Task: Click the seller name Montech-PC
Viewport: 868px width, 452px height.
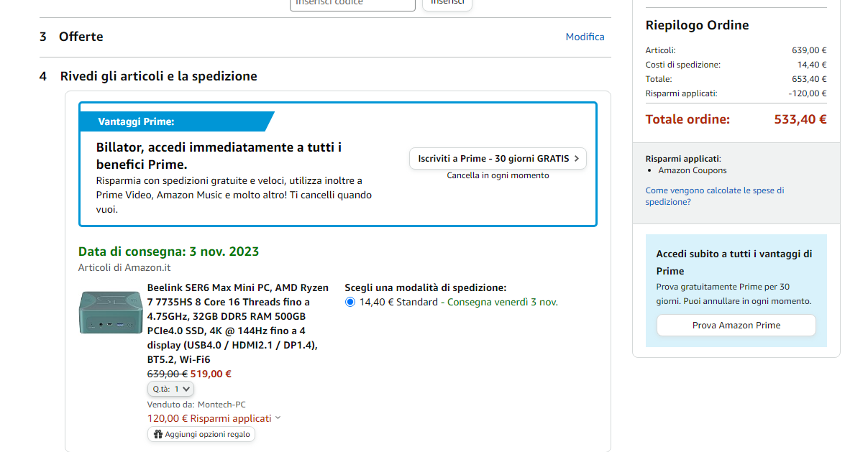Action: point(221,405)
